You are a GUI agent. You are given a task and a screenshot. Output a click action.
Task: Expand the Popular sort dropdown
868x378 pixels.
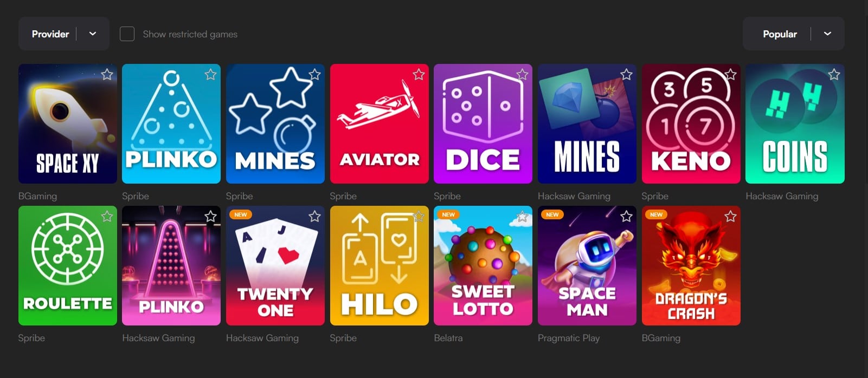[x=793, y=34]
